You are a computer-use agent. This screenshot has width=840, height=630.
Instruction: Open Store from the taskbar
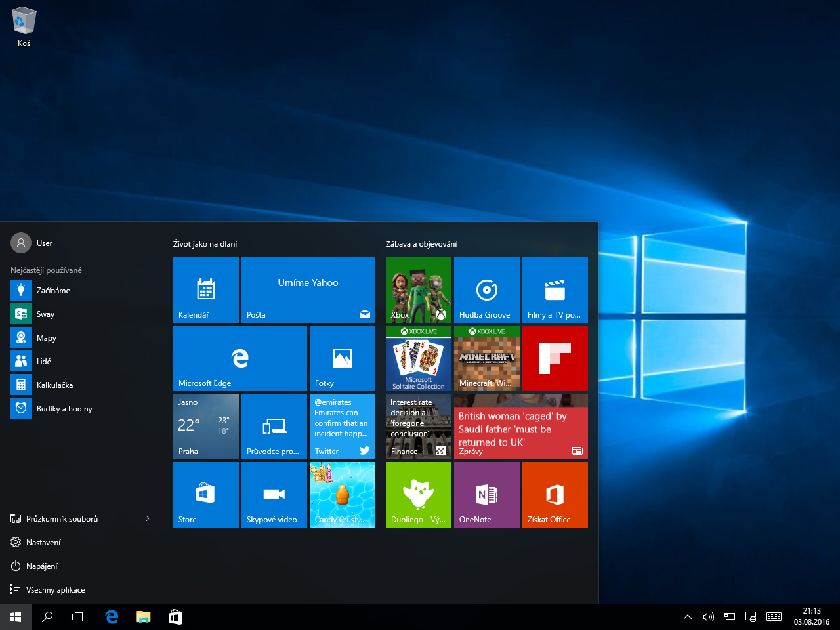click(175, 617)
